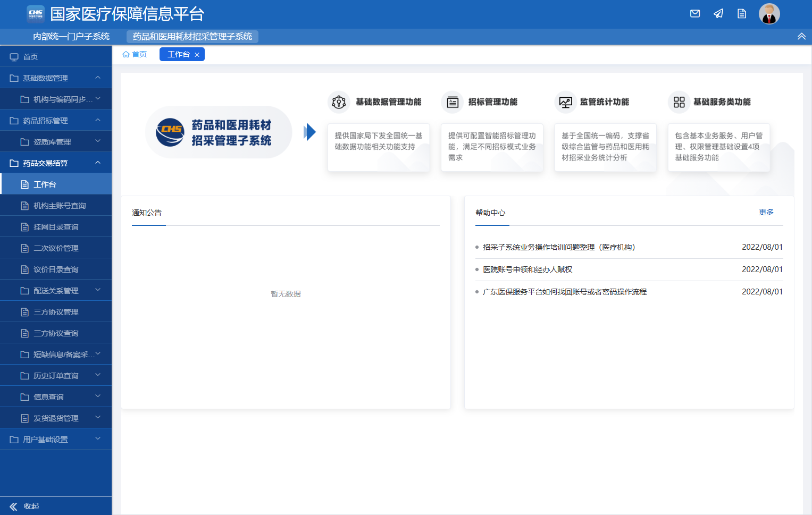Click the 基础数据管理功能 description card
The width and height of the screenshot is (812, 515).
(x=379, y=147)
